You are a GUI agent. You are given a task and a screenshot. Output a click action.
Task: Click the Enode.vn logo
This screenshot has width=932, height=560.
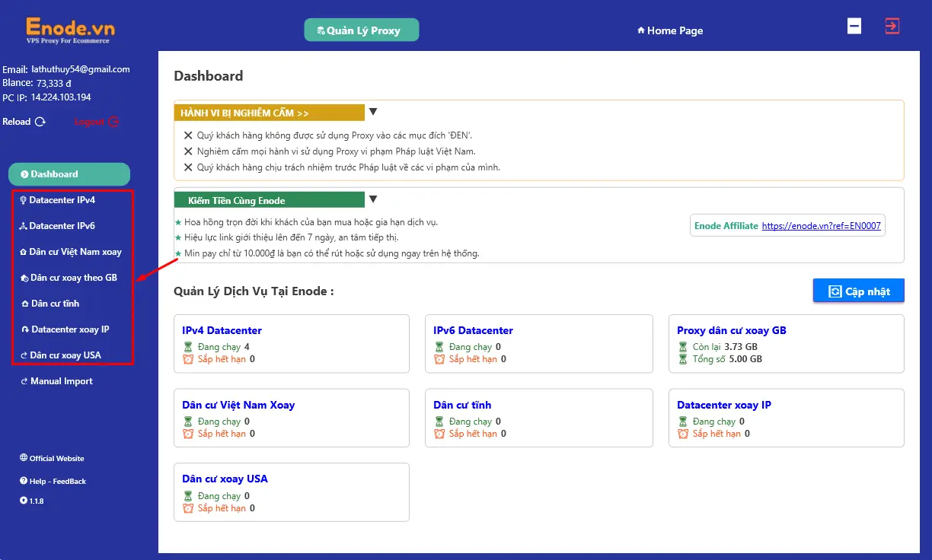[70, 29]
